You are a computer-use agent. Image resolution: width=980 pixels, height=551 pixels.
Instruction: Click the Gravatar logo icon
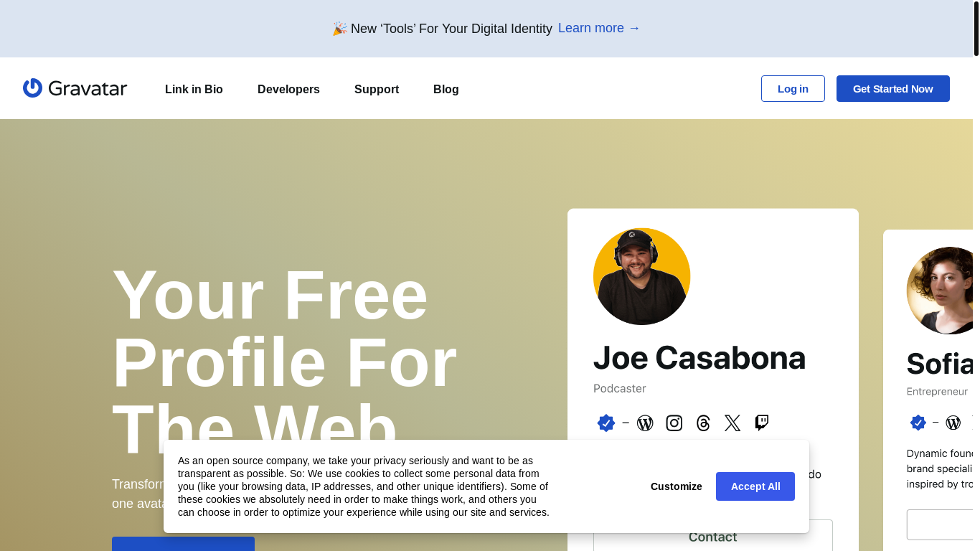[x=32, y=88]
